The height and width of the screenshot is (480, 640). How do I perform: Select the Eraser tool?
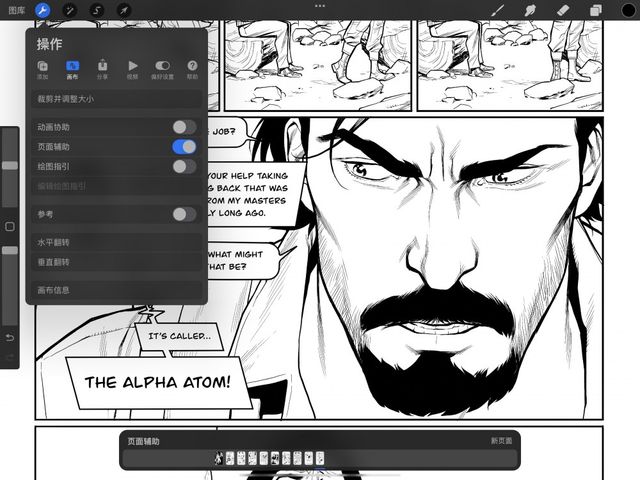tap(563, 10)
